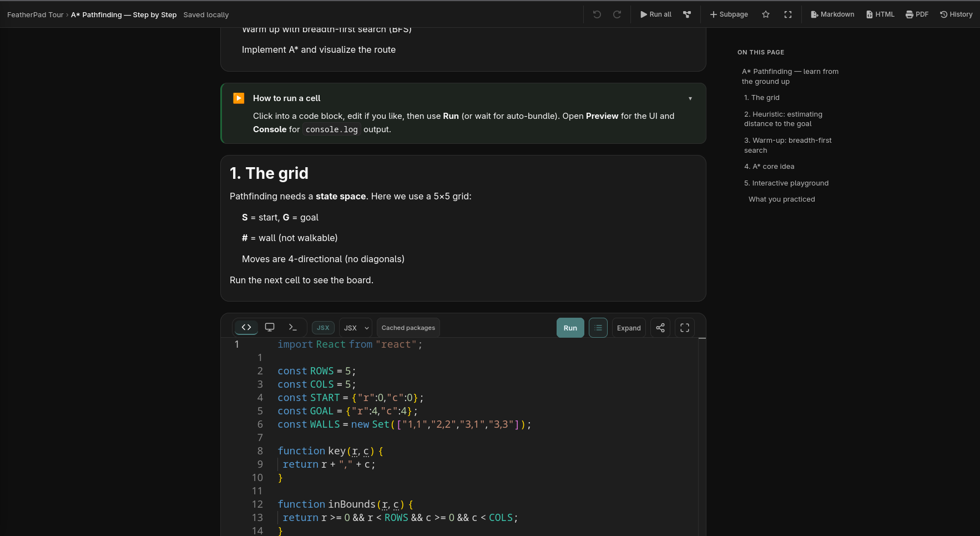Click code line 'const ROWS = 5;'
The height and width of the screenshot is (536, 980).
click(316, 371)
